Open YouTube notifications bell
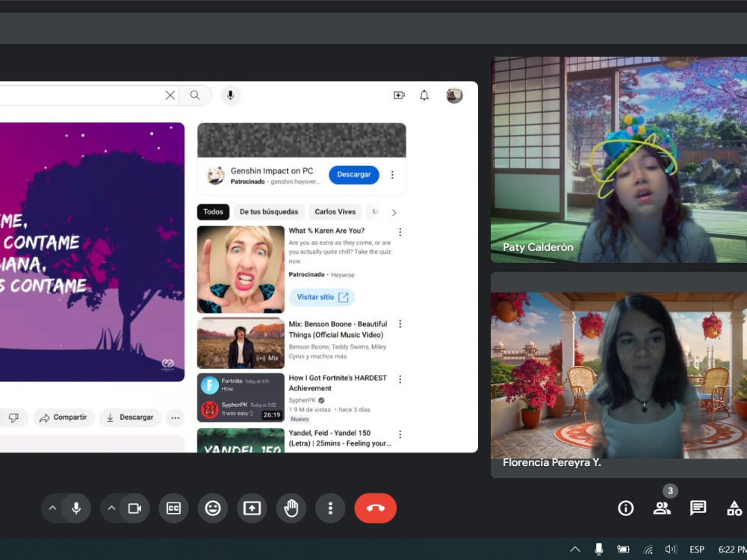 (x=424, y=96)
